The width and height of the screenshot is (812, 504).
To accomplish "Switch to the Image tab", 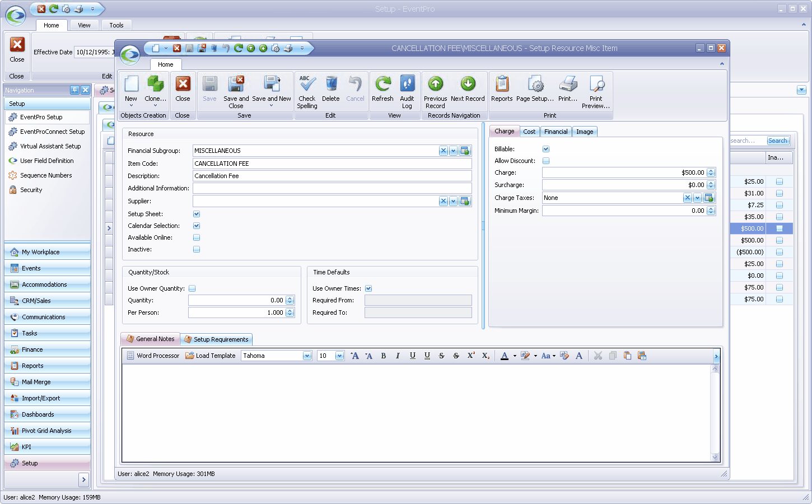I will [585, 132].
